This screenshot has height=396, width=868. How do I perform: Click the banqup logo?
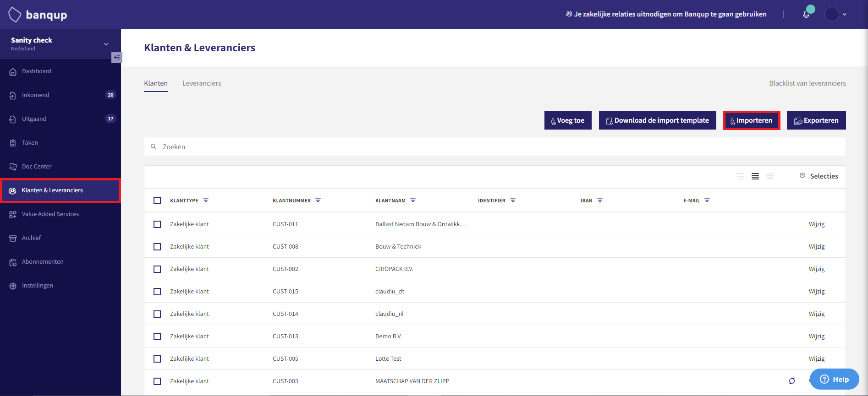pos(38,15)
